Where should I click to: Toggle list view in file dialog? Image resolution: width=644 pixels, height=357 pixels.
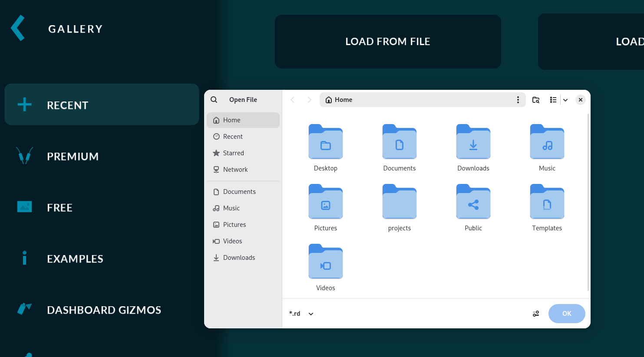click(x=553, y=100)
